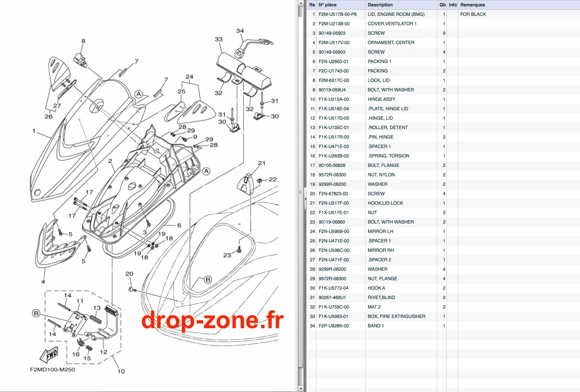Click the scroll-up arrow of the diagram pane
This screenshot has width=580, height=392.
click(301, 3)
